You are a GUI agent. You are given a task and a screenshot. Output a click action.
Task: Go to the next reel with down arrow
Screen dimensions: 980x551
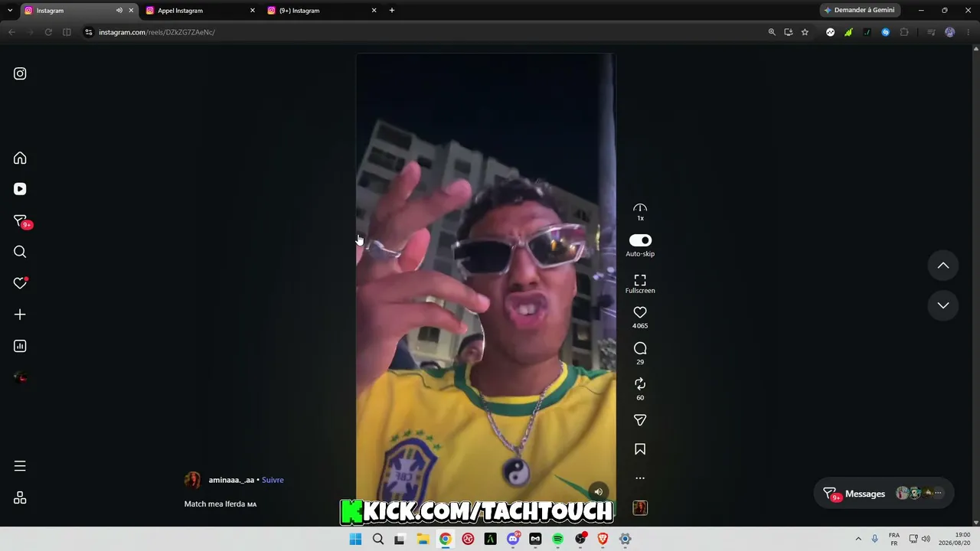(x=943, y=305)
